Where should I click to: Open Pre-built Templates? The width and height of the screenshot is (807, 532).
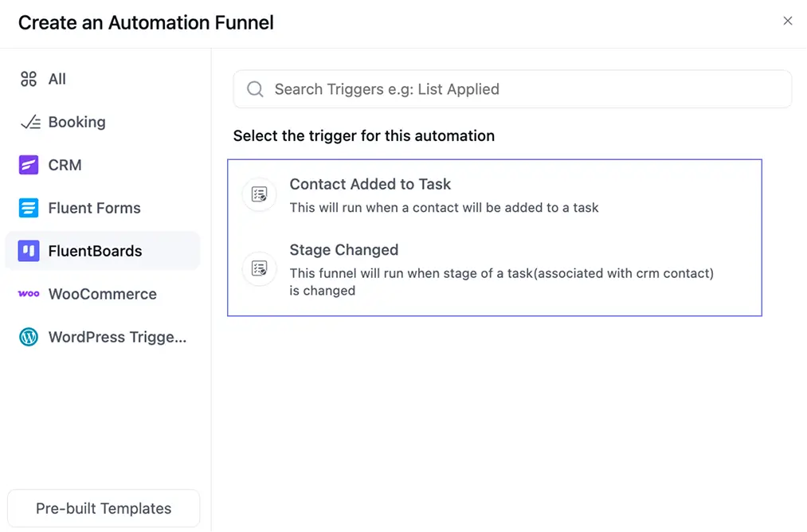(104, 508)
